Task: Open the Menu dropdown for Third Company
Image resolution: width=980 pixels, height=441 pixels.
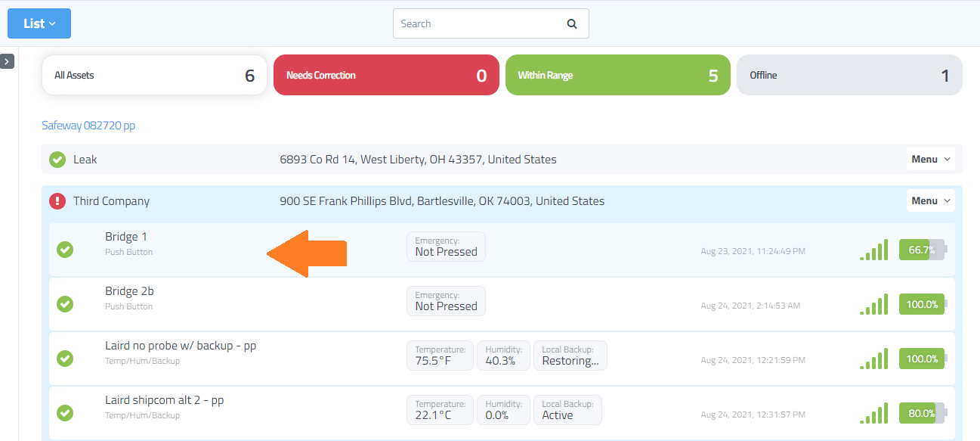Action: click(930, 201)
